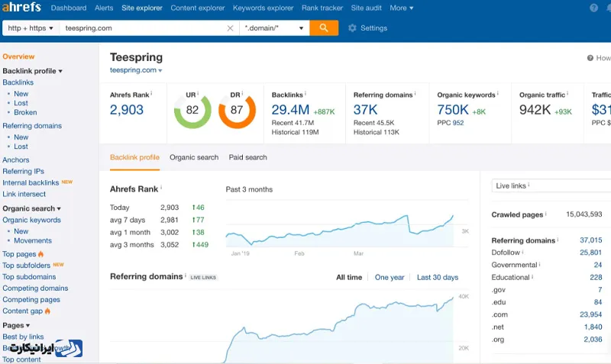This screenshot has height=364, width=611.
Task: Click the 37K referring domains value
Action: [366, 110]
